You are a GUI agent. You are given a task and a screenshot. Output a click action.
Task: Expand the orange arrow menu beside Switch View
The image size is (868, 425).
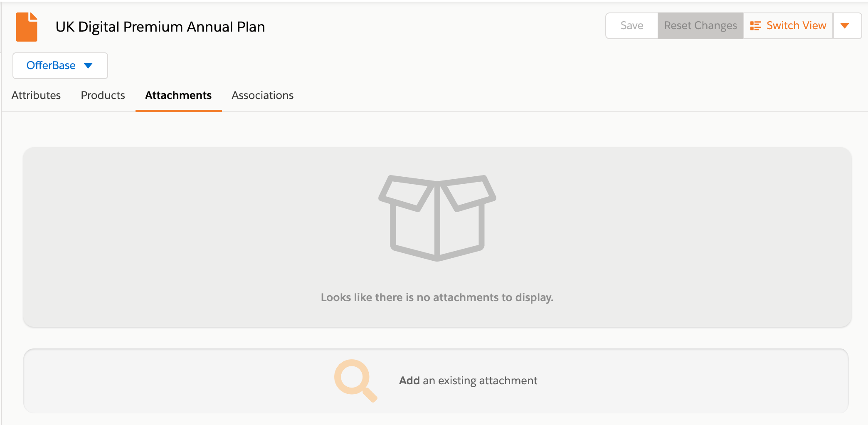pos(845,26)
